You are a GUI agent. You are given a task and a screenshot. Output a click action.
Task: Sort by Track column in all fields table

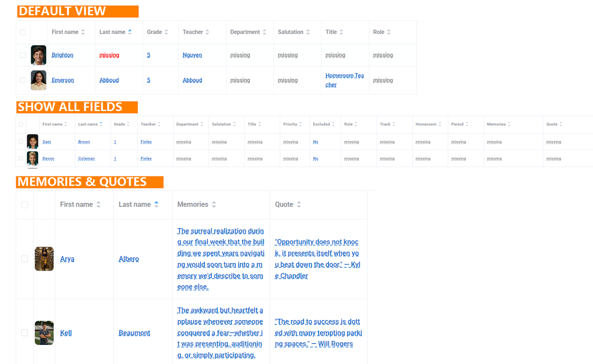[x=393, y=125]
